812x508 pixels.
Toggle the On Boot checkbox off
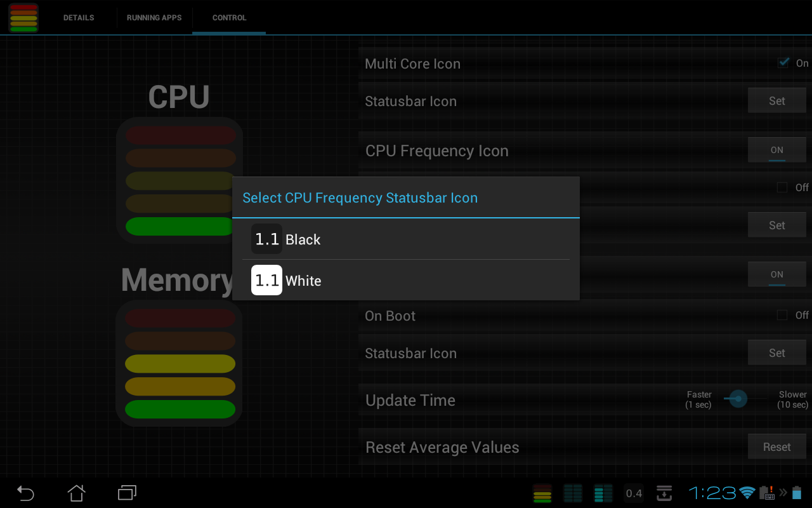pyautogui.click(x=782, y=314)
